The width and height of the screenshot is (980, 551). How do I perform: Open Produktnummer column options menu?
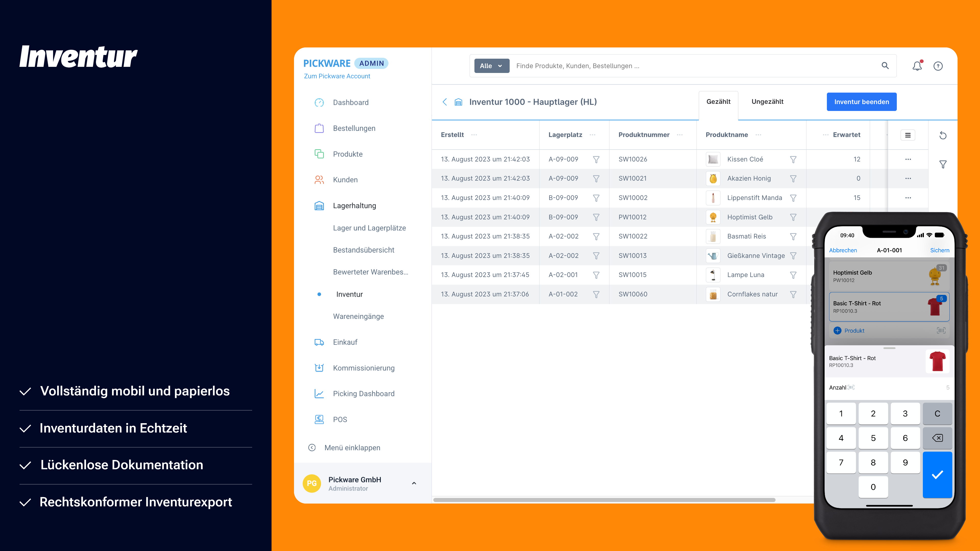pos(680,135)
